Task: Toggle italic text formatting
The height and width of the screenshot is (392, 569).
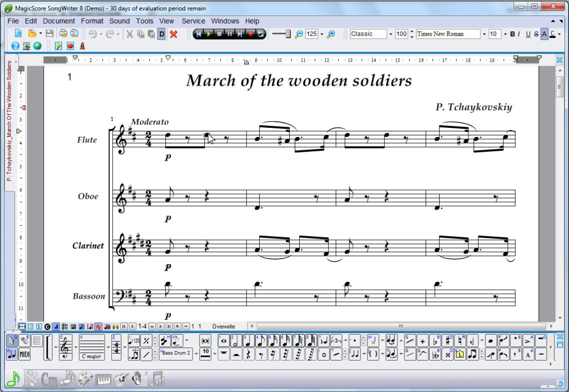Action: (519, 34)
